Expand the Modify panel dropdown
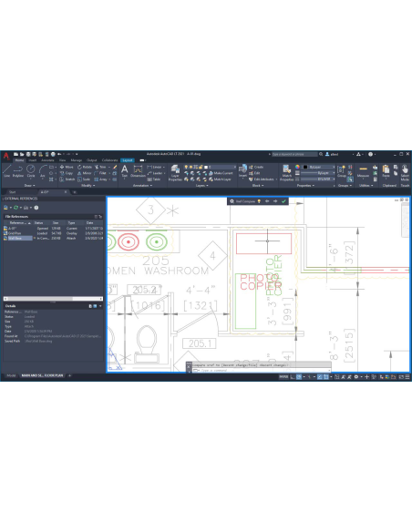412x532 pixels. pos(88,186)
